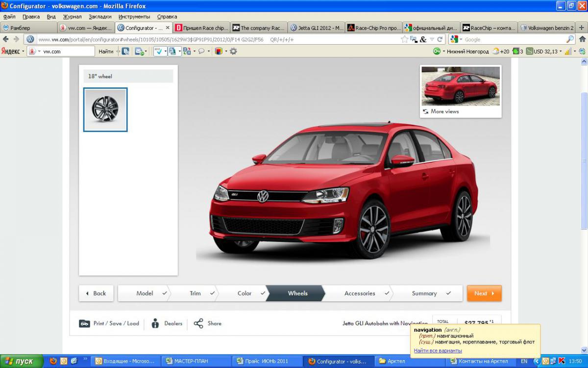This screenshot has width=588, height=368.
Task: Open the Firefox home page icon
Action: [582, 39]
